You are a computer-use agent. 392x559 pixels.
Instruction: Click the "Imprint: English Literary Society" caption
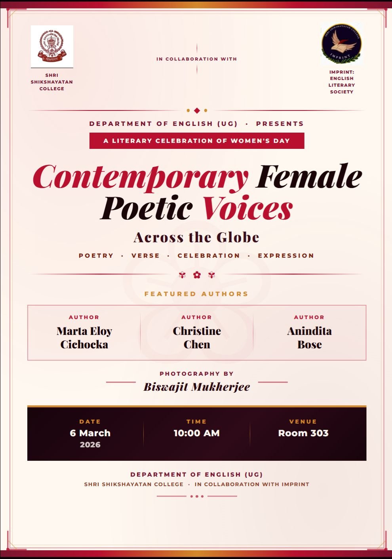pyautogui.click(x=342, y=82)
